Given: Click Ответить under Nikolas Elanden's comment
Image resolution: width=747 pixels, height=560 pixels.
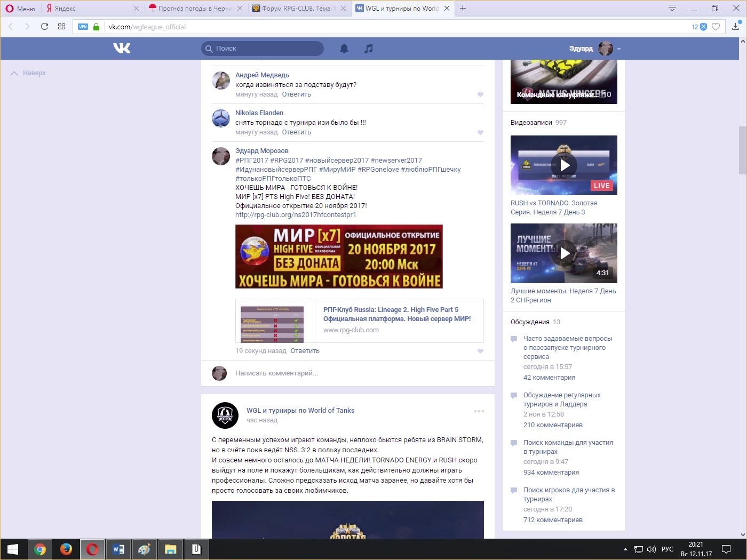Looking at the screenshot, I should pos(296,132).
